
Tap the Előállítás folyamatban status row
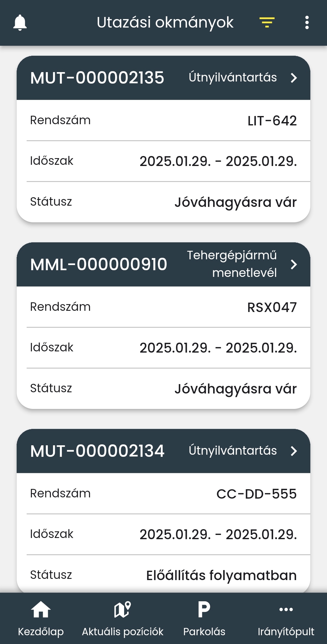(x=163, y=575)
